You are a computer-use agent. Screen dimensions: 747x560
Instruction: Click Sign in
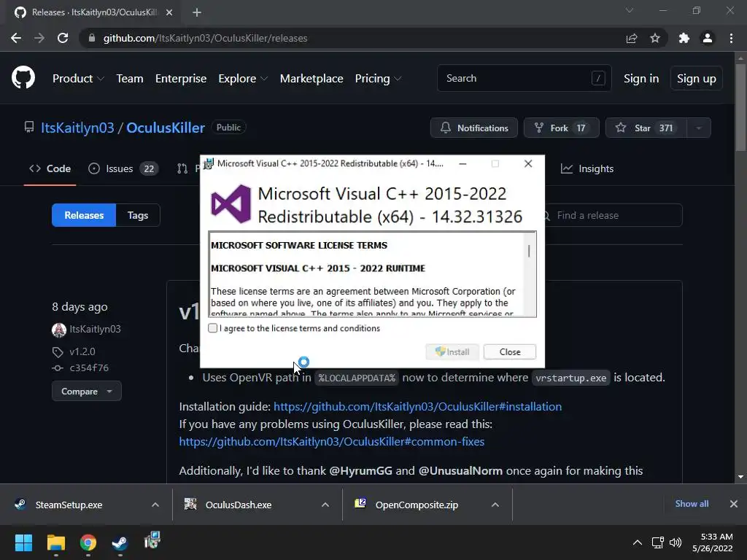[641, 79]
